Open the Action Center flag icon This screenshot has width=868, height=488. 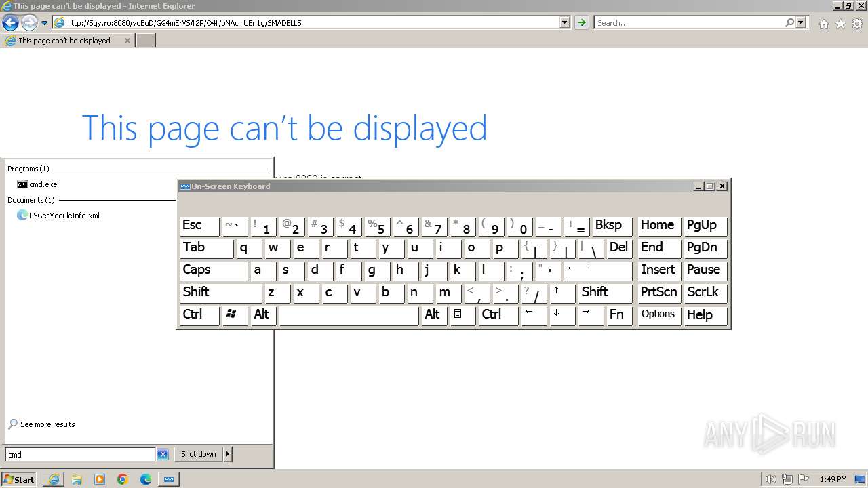point(804,479)
